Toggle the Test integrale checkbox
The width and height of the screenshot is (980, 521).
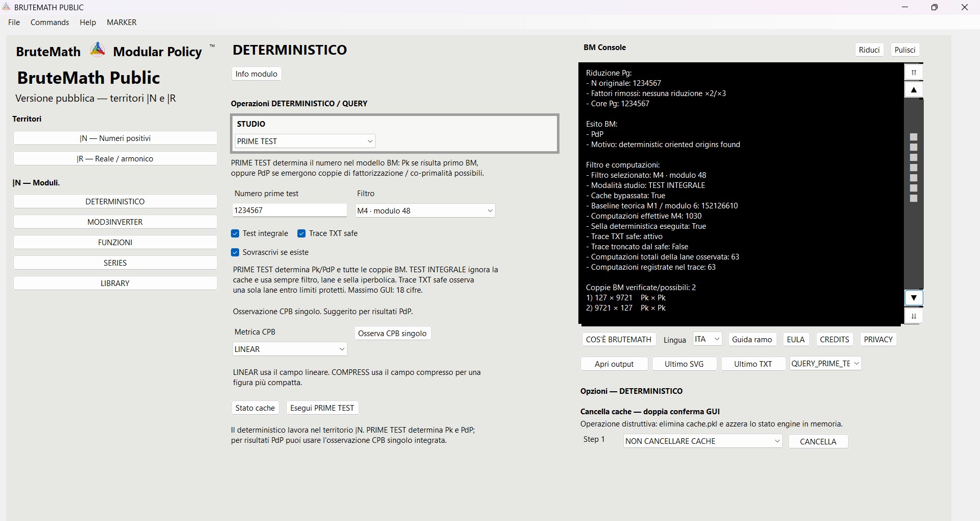point(235,233)
